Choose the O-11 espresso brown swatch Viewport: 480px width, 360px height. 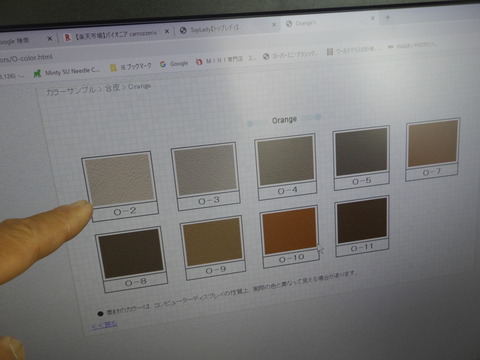point(362,220)
